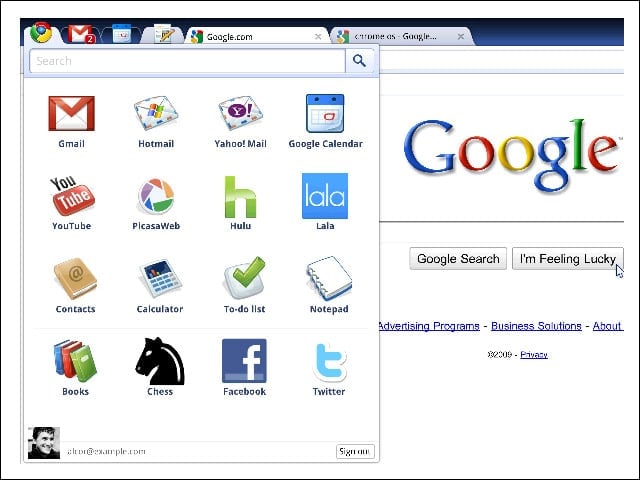The image size is (640, 480).
Task: Switch to the chrome os - Google tab
Action: point(402,36)
